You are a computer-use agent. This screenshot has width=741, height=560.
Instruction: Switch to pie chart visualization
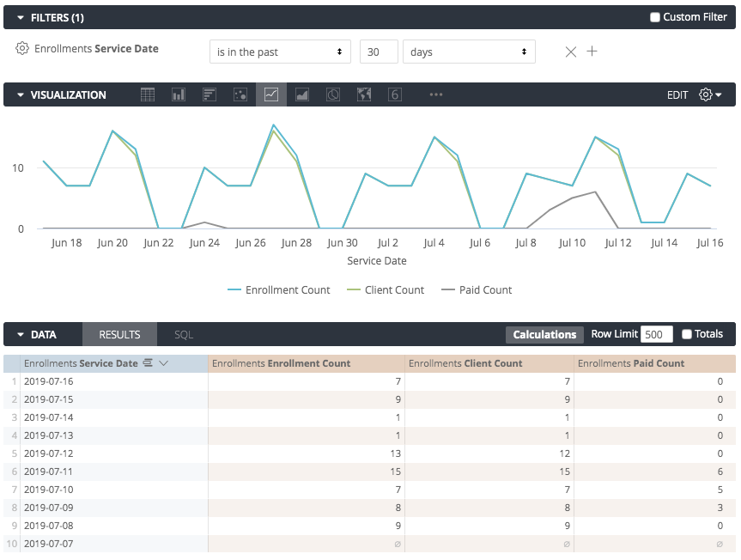(x=333, y=95)
